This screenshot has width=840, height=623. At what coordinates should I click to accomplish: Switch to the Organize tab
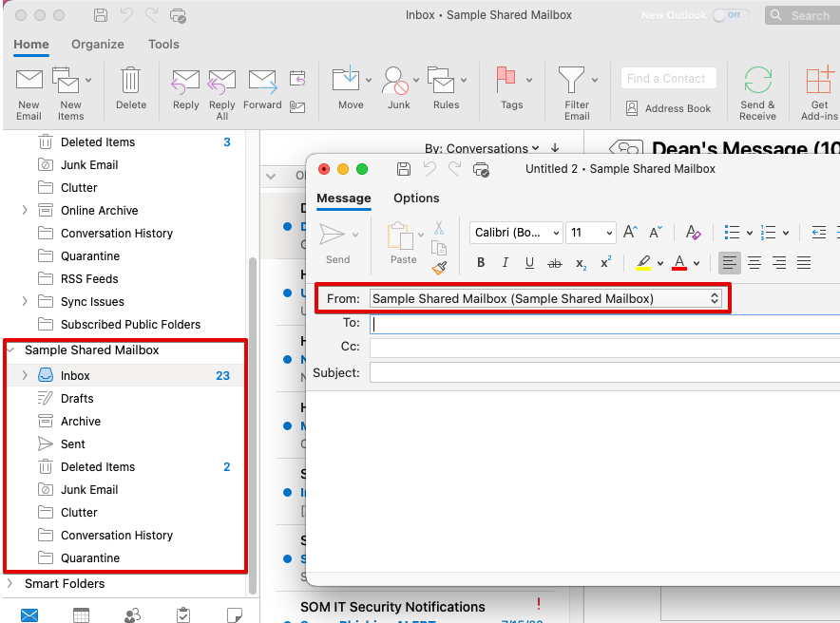98,45
